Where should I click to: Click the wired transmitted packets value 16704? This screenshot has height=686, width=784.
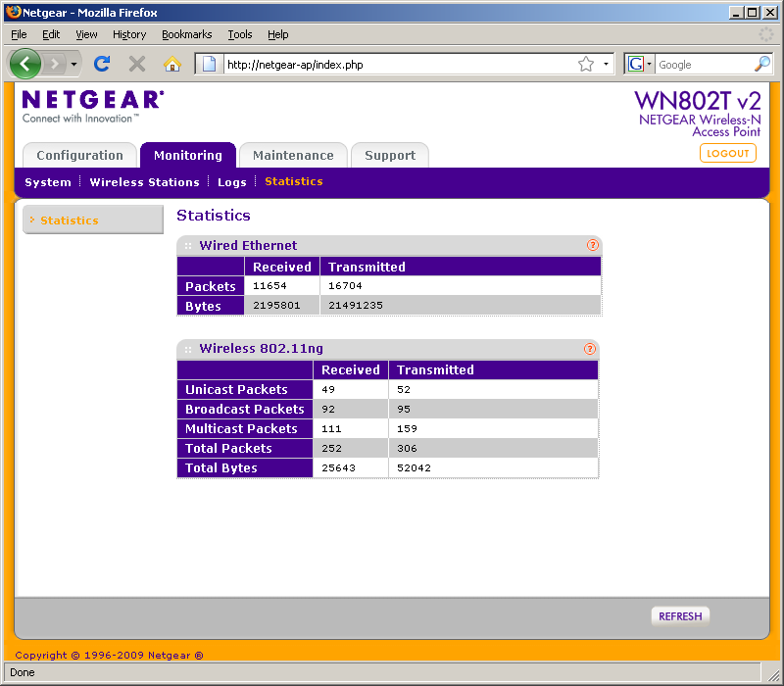[345, 285]
